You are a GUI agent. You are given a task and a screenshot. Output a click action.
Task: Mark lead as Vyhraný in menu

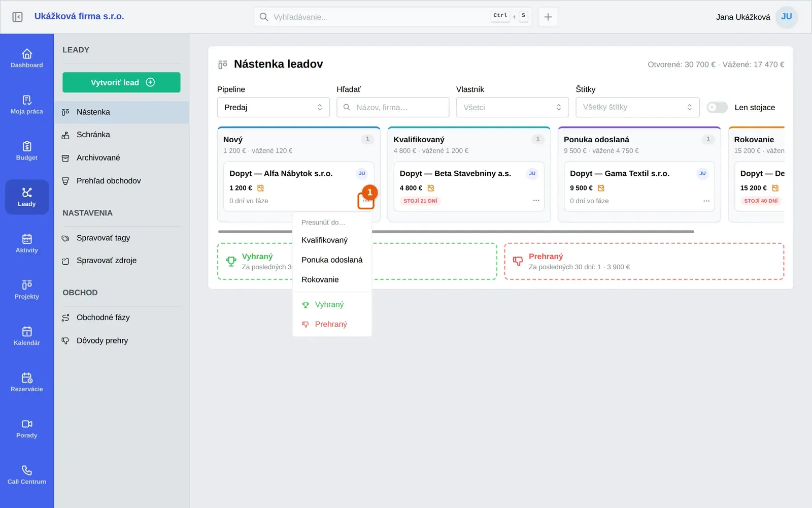pyautogui.click(x=332, y=304)
